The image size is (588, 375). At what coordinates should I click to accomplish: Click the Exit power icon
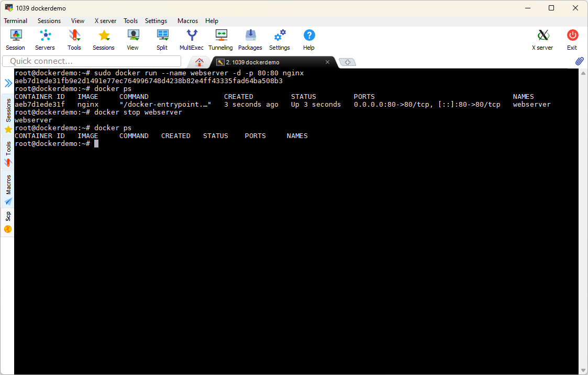click(x=572, y=39)
